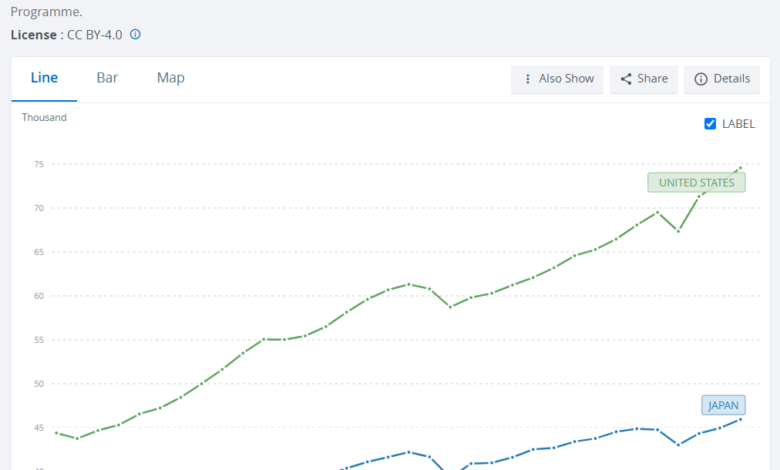This screenshot has width=780, height=470.
Task: Click the UNITED STATES series label
Action: [696, 183]
